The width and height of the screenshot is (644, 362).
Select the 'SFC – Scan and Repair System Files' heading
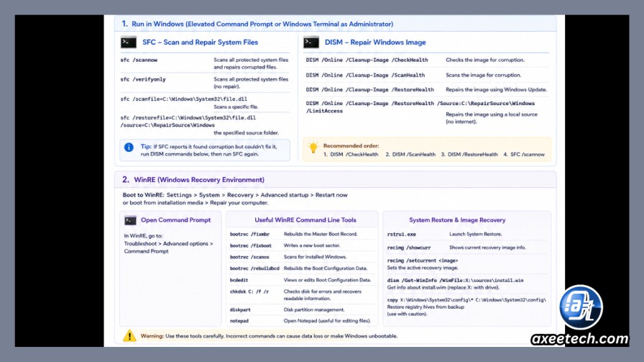pos(200,42)
